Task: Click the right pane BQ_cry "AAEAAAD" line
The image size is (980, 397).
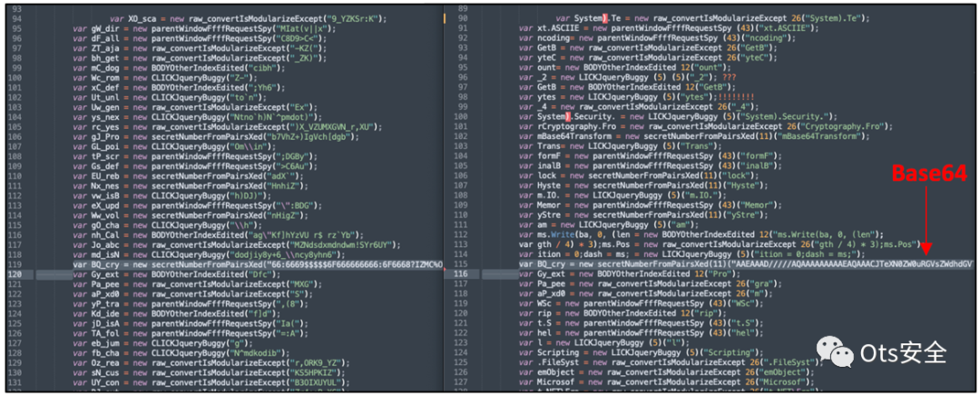Action: (746, 264)
